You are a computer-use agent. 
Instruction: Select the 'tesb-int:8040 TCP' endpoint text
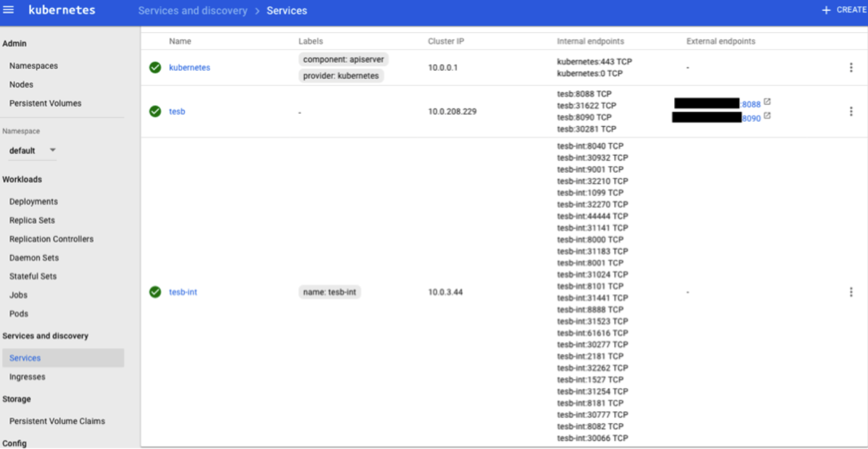point(590,146)
